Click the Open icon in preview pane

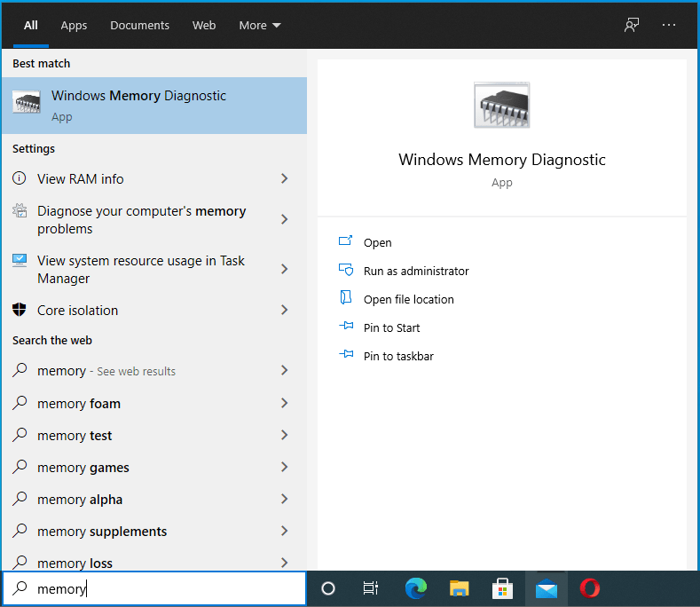pos(345,241)
